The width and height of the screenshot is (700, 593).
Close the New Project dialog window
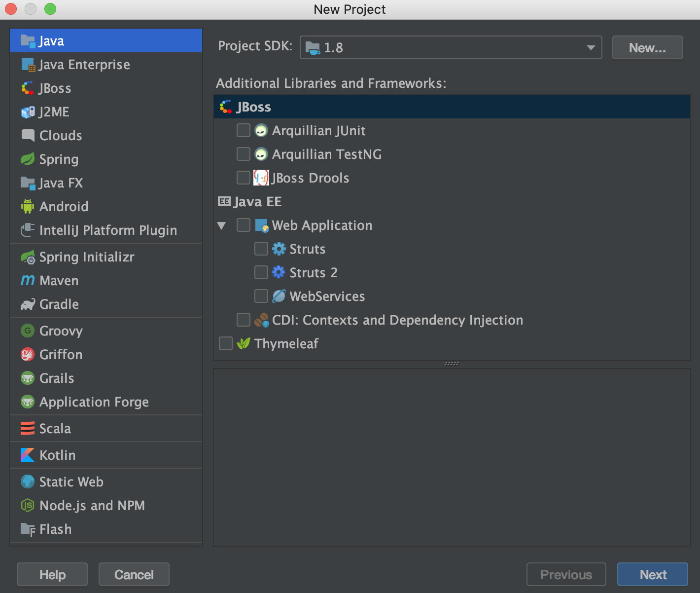[10, 9]
